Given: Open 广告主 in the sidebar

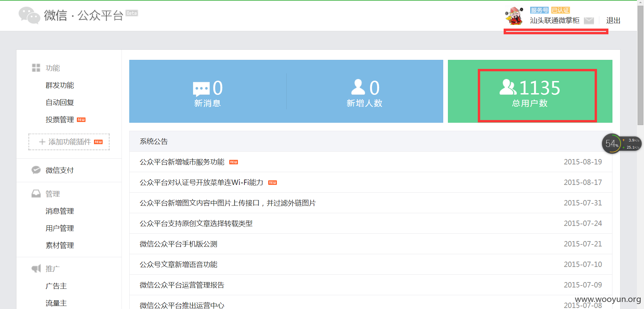Looking at the screenshot, I should [x=56, y=286].
